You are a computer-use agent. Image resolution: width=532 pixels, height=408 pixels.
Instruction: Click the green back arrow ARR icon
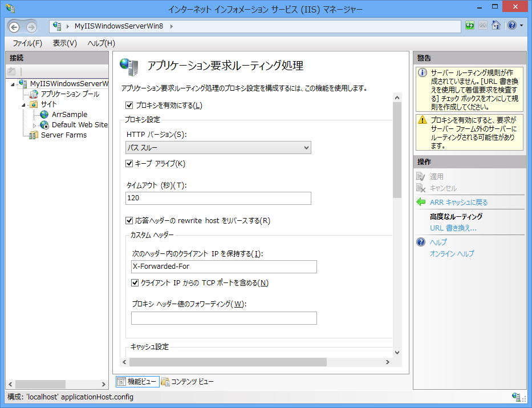(421, 202)
